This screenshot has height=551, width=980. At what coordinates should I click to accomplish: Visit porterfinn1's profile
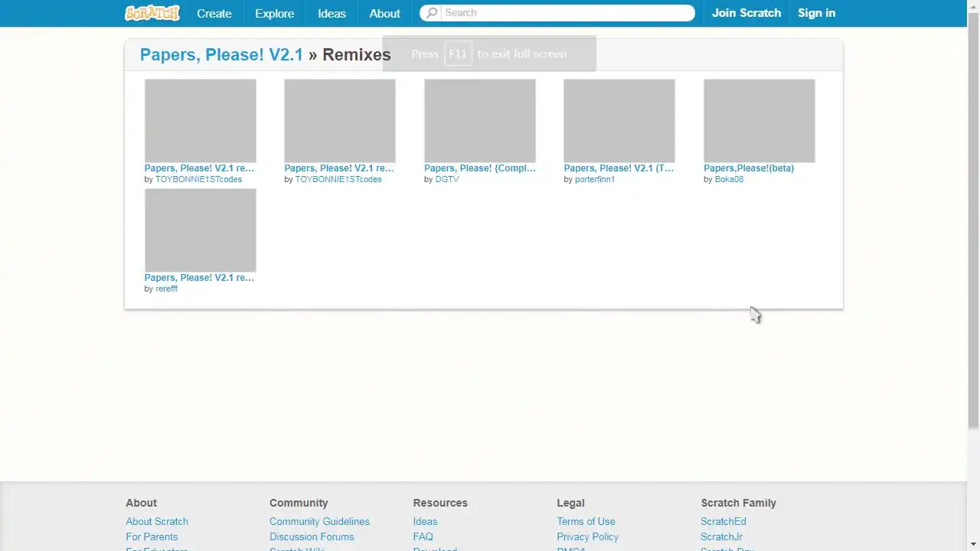coord(595,179)
